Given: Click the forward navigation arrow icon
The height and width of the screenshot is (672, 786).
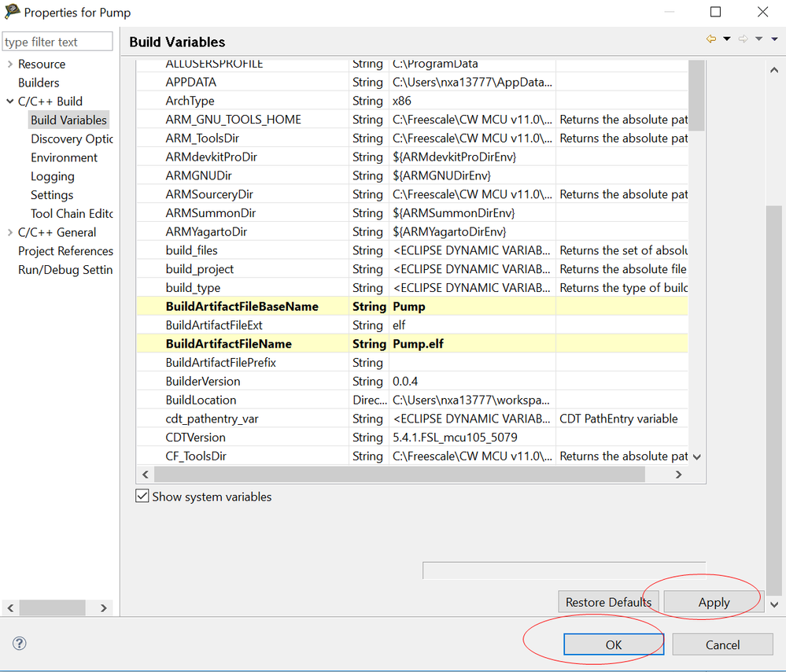Looking at the screenshot, I should point(743,39).
